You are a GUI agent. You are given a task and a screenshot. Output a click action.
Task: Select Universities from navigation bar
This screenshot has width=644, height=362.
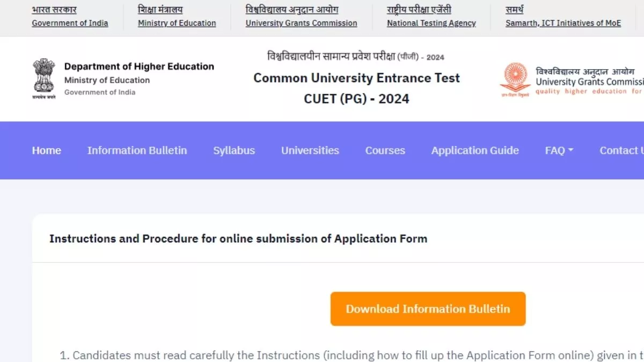click(x=310, y=151)
